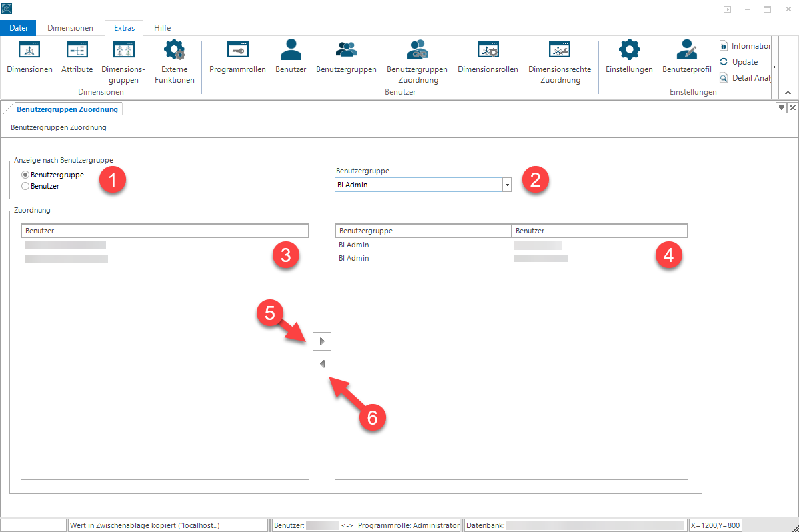Click the ribbon overflow arrow at right edge
Screen dimensions: 799x532
tap(774, 67)
